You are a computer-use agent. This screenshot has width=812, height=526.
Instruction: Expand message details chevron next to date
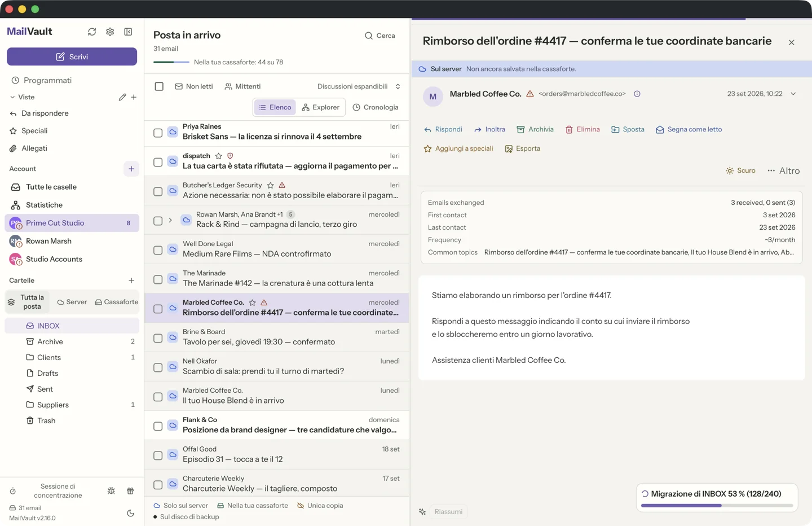[793, 94]
